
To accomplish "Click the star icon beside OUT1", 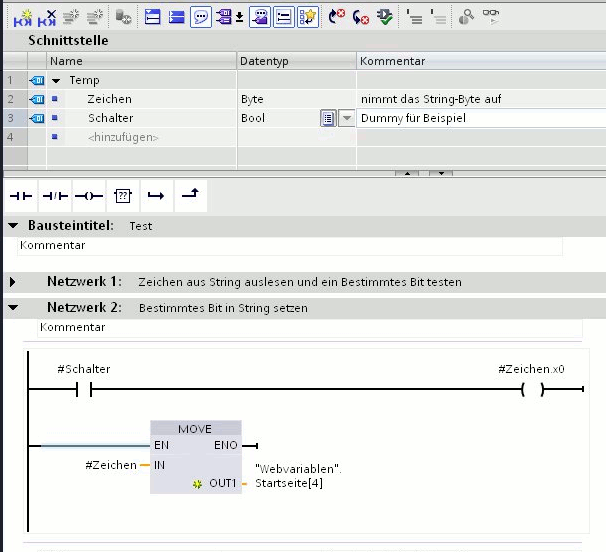I will point(197,484).
